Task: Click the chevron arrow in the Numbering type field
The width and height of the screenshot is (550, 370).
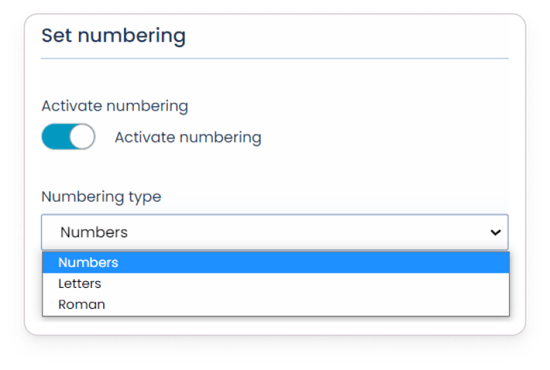Action: [495, 232]
